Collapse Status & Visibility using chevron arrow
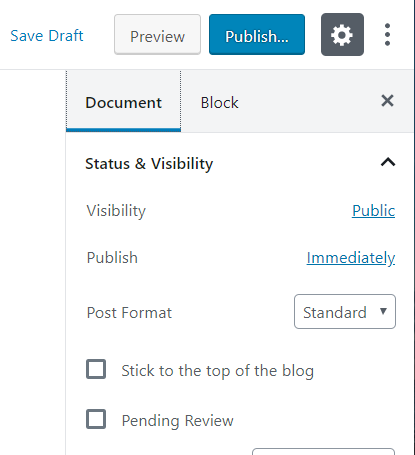The image size is (415, 455). pos(388,163)
